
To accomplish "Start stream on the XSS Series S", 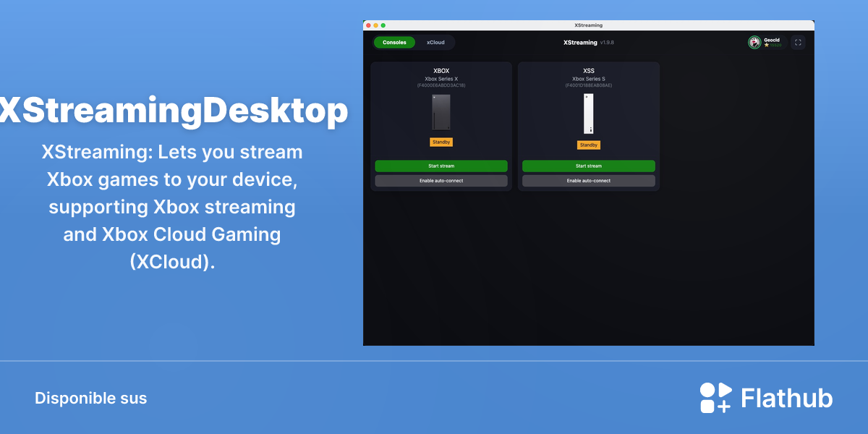I will pyautogui.click(x=589, y=166).
